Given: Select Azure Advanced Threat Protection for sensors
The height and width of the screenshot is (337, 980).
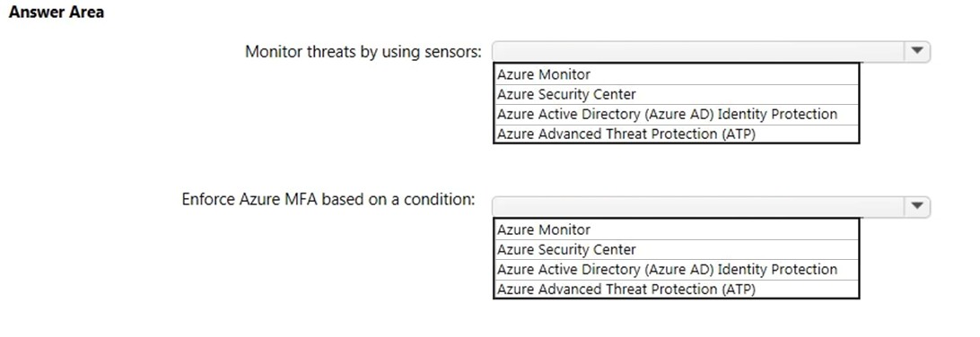Looking at the screenshot, I should tap(677, 134).
